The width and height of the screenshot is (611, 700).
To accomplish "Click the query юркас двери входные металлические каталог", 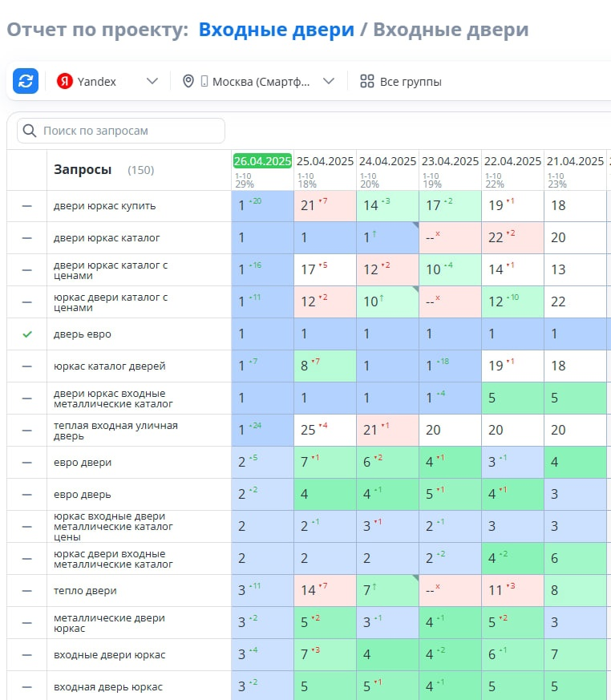I will pos(113,559).
